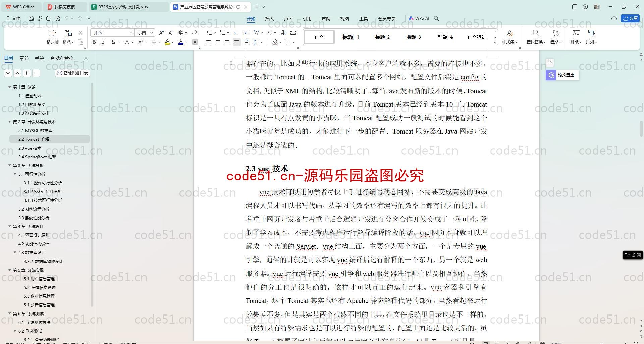Apply the yellow text highlight color

point(167,42)
